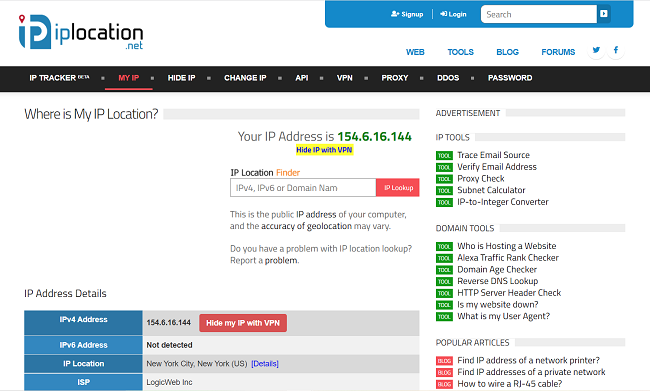Open HTTP Server Header Check
Viewport: 650px width, 391px height.
point(509,293)
